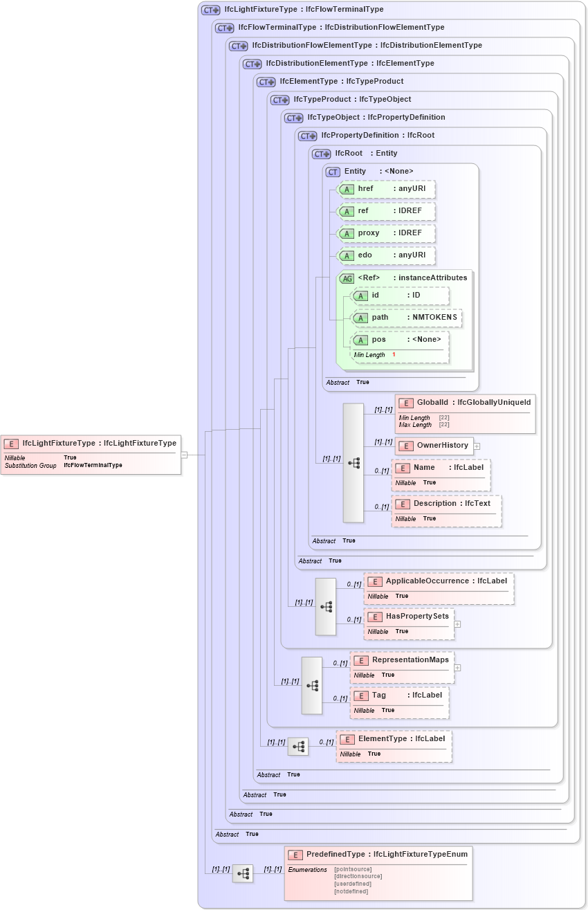Click the E icon on the left IfcLightFixtureType box
588x910 pixels.
(x=10, y=443)
